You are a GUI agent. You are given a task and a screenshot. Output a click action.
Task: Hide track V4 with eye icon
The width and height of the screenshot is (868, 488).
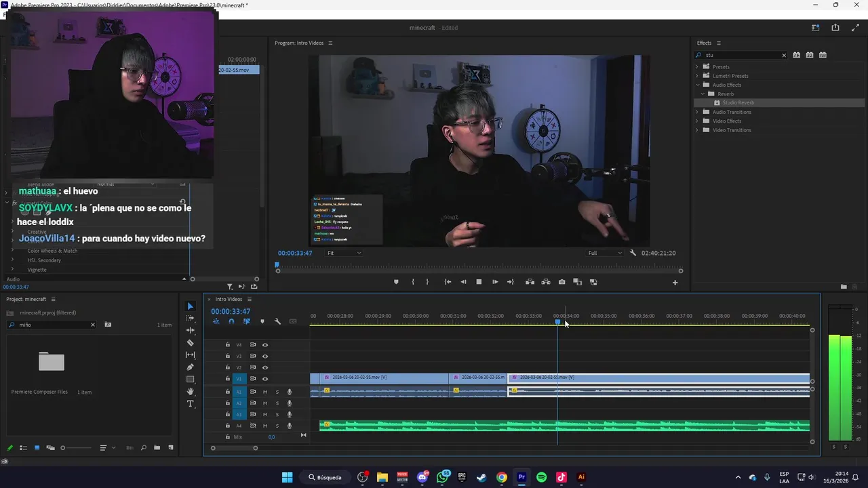tap(265, 345)
